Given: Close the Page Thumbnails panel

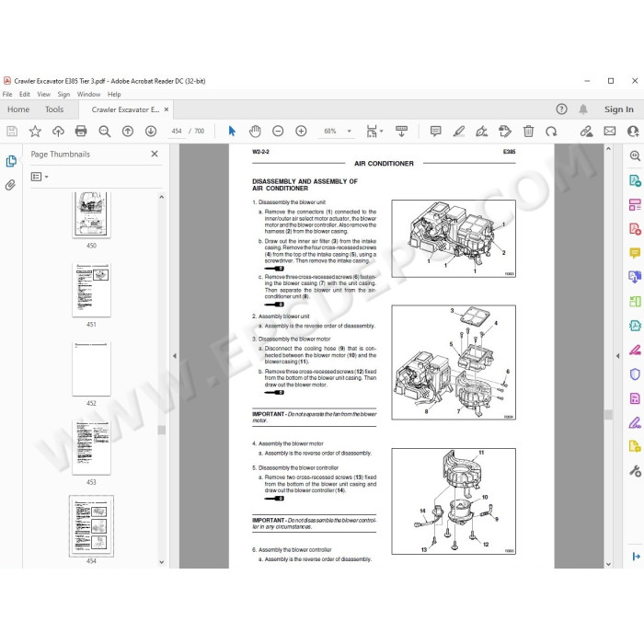Looking at the screenshot, I should pyautogui.click(x=155, y=154).
